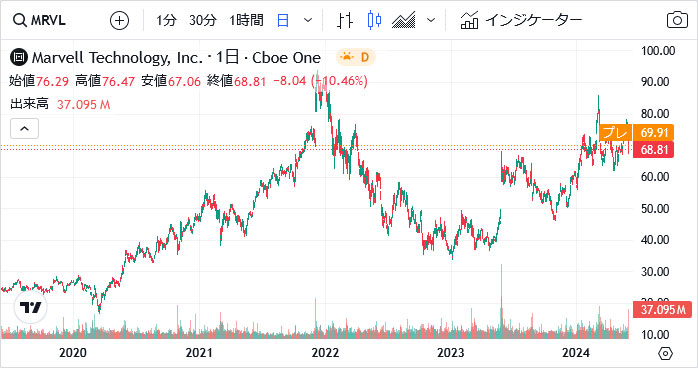Viewport: 698px width, 368px height.
Task: Switch to bar chart style
Action: tap(345, 20)
